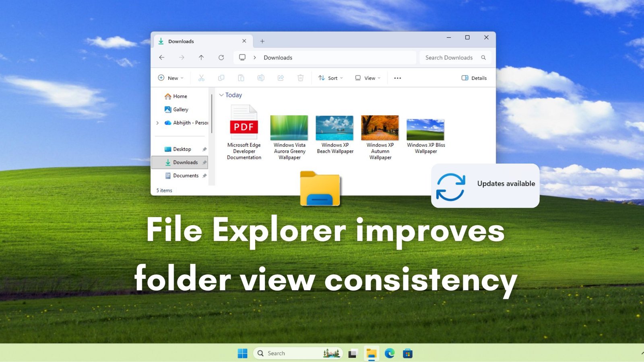The height and width of the screenshot is (362, 644).
Task: Click the Delete icon in the toolbar
Action: pos(300,78)
